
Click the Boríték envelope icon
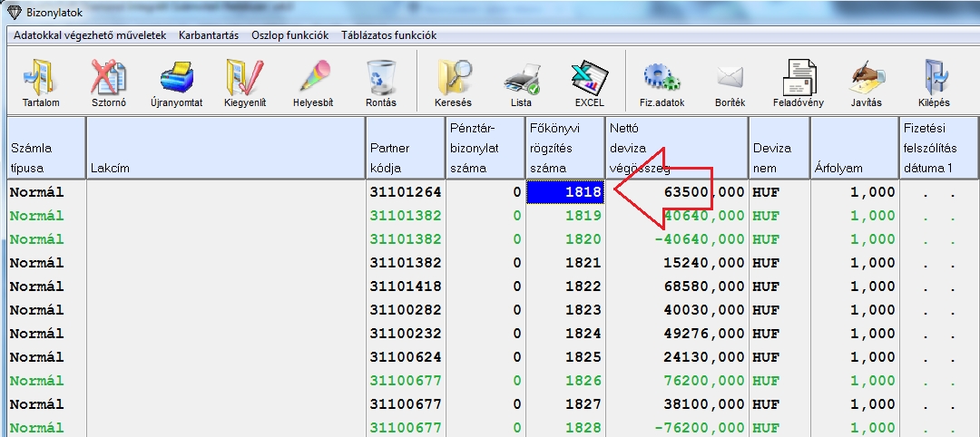point(730,80)
